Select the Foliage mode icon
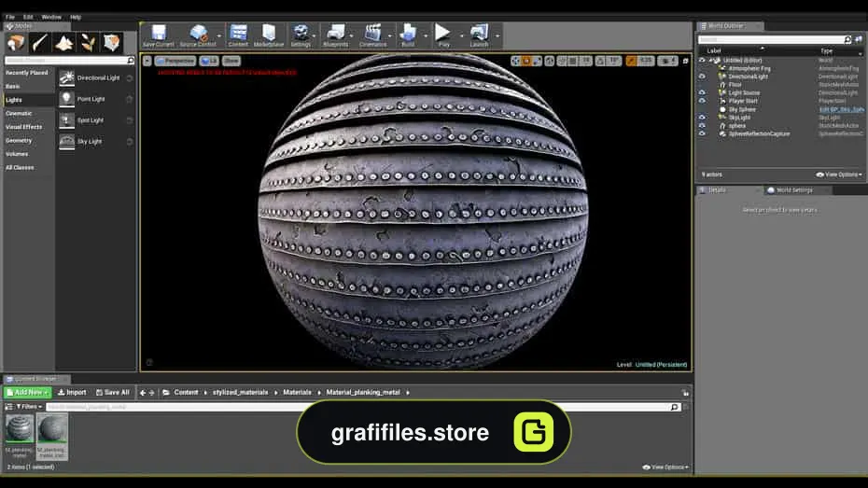Screen dimensions: 868x488 [88, 43]
